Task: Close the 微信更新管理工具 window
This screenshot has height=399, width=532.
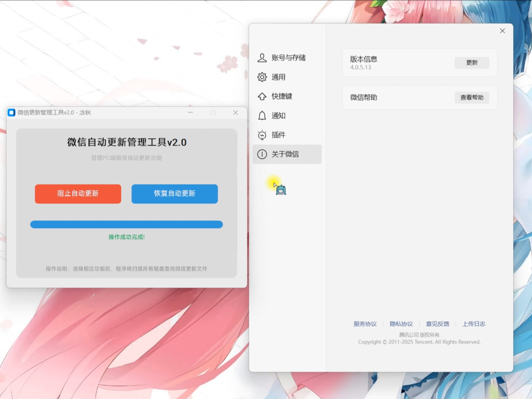Action: pos(236,112)
